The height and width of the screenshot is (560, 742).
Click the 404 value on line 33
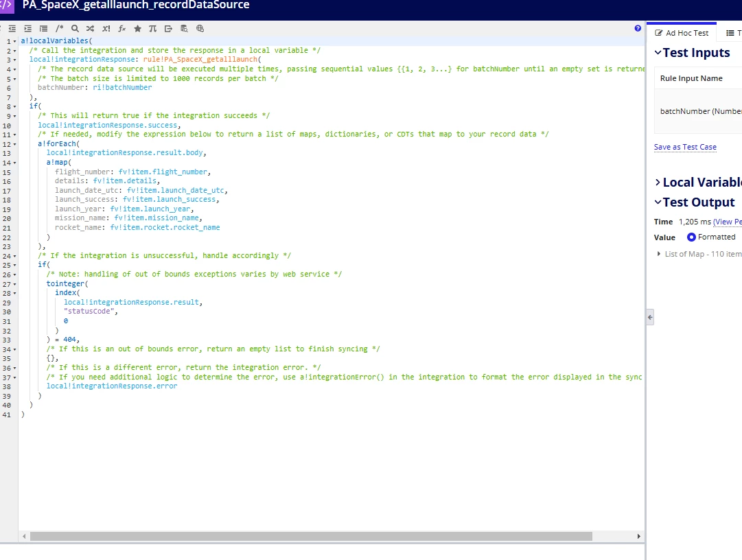(69, 340)
